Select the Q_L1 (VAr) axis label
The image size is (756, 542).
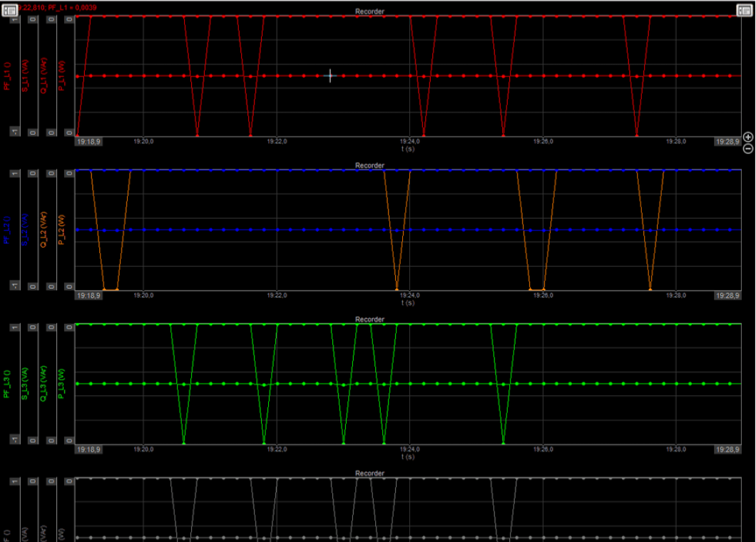point(44,76)
